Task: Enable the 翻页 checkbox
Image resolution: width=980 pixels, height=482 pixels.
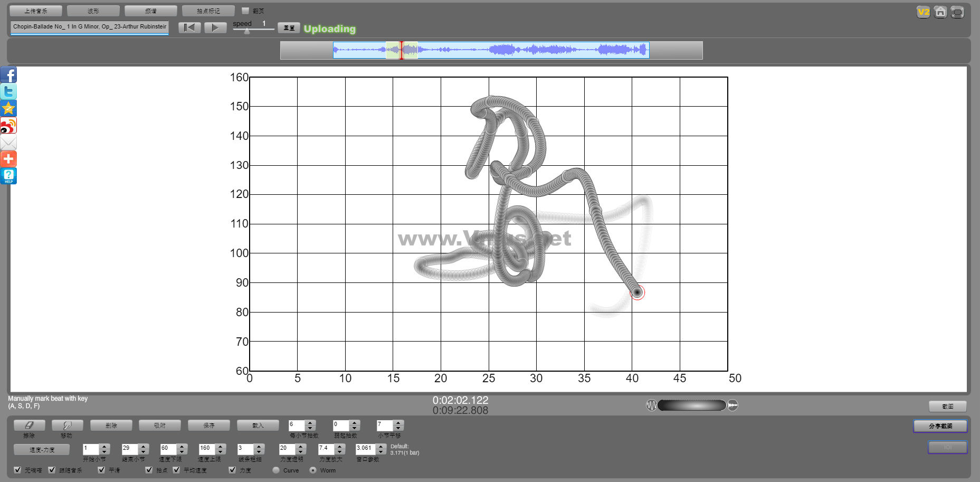Action: click(x=245, y=11)
